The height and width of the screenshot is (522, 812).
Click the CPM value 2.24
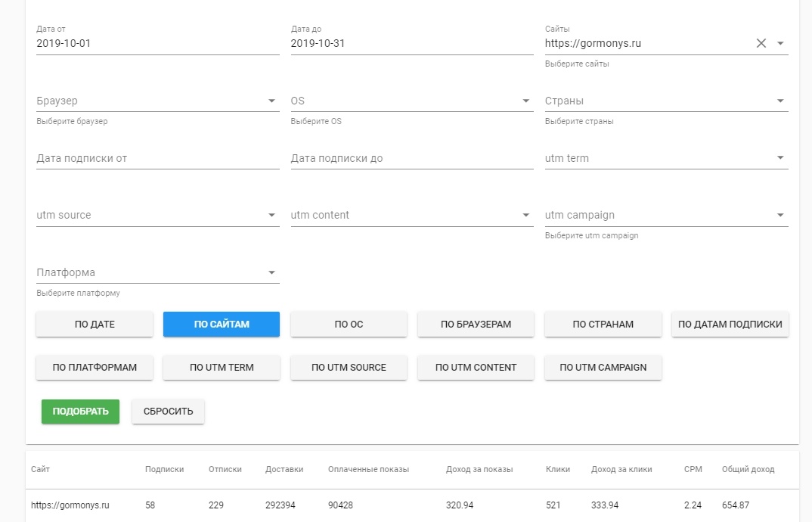693,505
